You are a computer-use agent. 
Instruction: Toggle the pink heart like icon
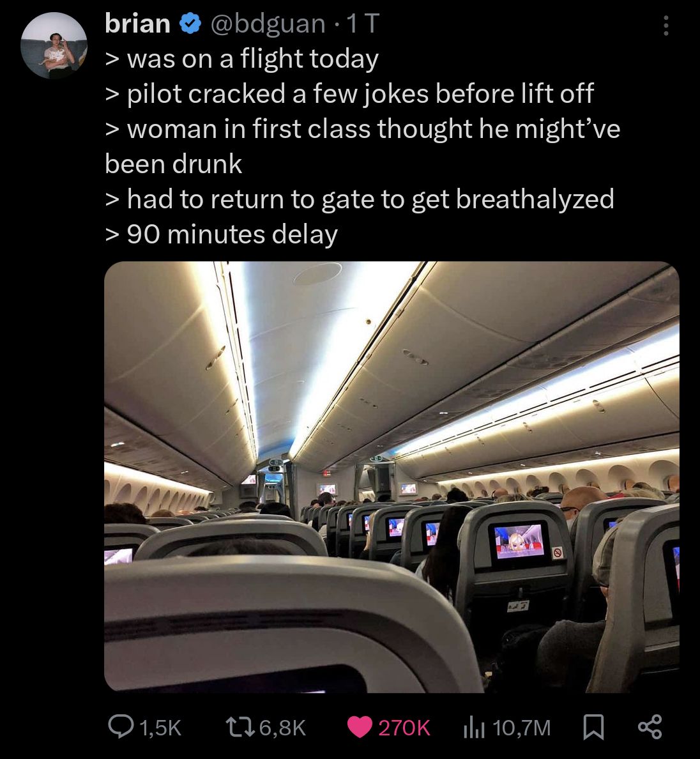pos(360,727)
